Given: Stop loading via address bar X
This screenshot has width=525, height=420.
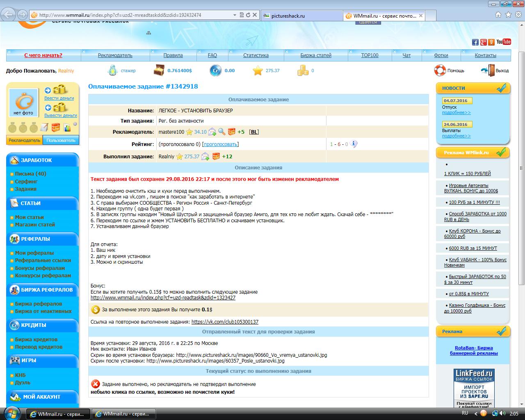Looking at the screenshot, I should (x=255, y=15).
